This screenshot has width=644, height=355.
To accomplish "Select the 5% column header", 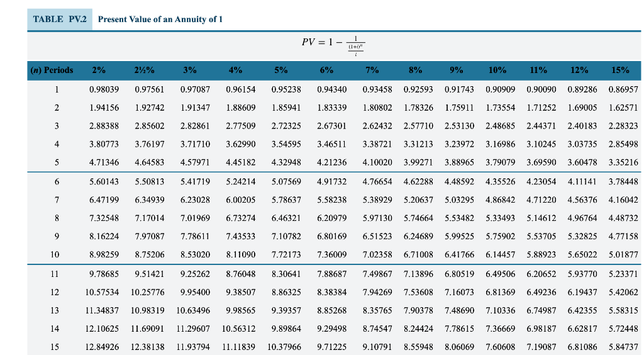I will pyautogui.click(x=281, y=70).
